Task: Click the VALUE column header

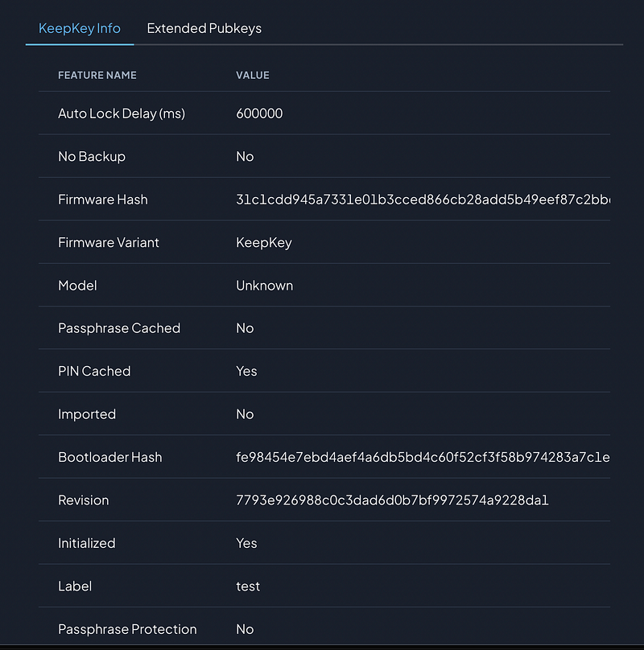Action: pyautogui.click(x=252, y=75)
